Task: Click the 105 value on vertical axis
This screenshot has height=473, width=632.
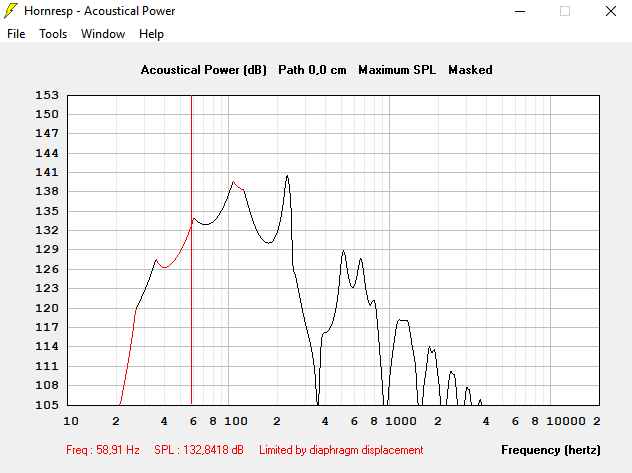Action: [47, 405]
